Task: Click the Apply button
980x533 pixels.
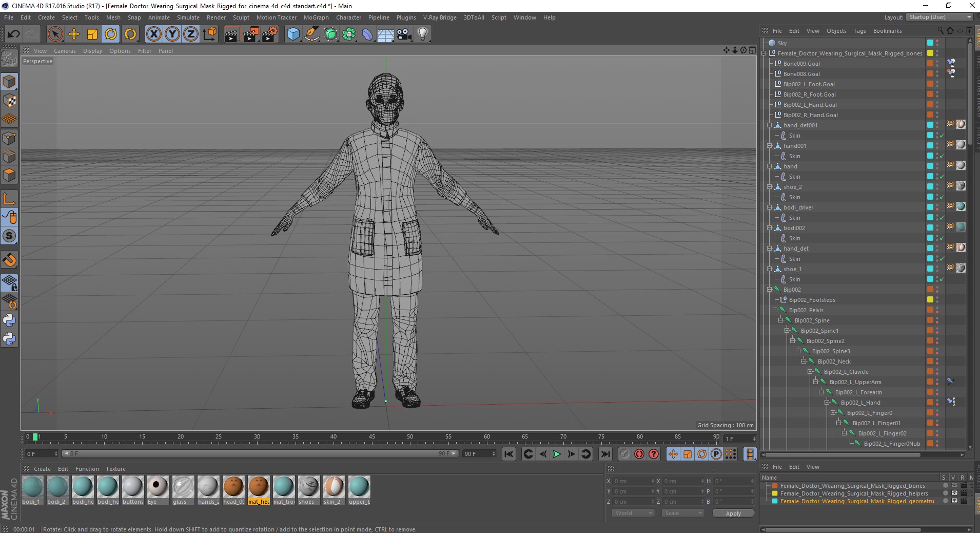Action: click(x=733, y=513)
